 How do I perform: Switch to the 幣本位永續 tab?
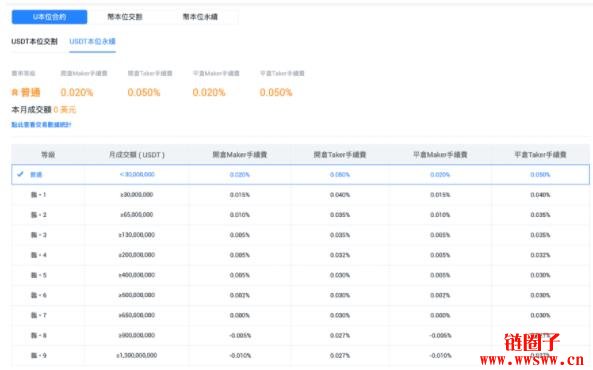[200, 17]
